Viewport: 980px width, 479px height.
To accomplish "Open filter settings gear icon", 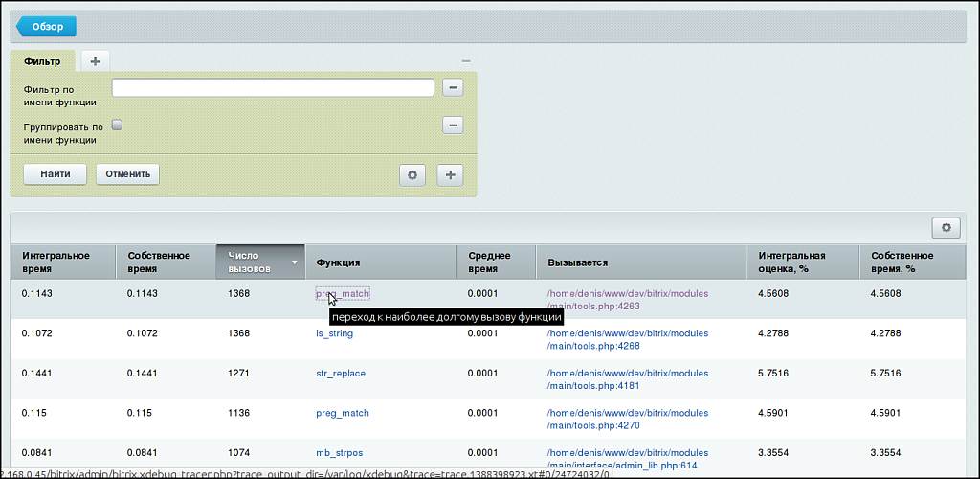I will pyautogui.click(x=412, y=174).
